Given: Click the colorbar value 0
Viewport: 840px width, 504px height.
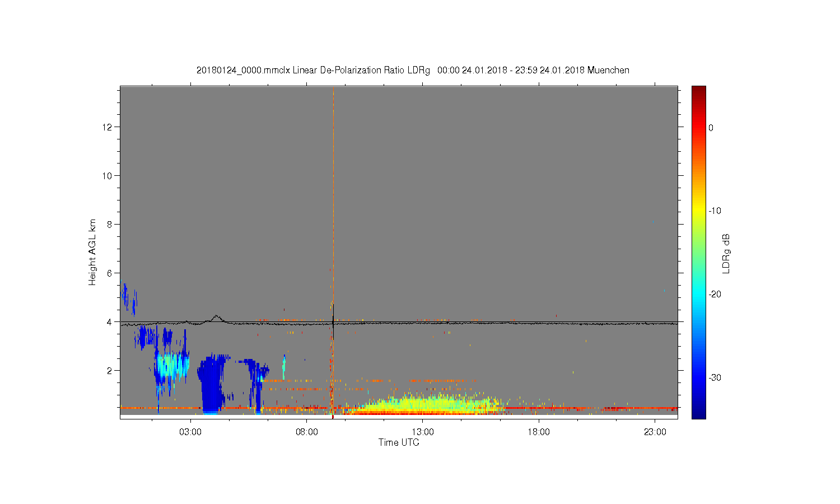Looking at the screenshot, I should 711,128.
